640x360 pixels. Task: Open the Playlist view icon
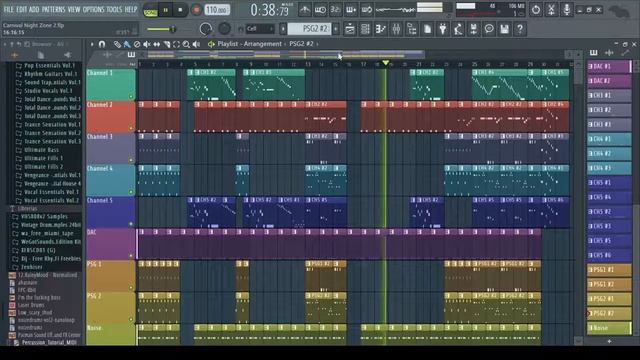350,29
